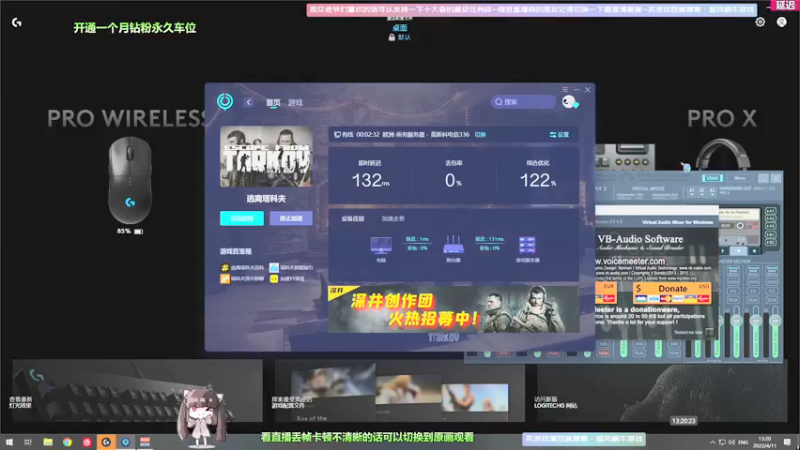Open the G HUB user account icon
The image size is (800, 450).
[782, 22]
